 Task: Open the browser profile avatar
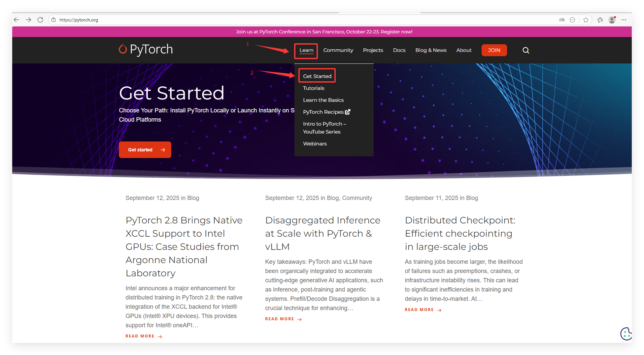(x=612, y=20)
